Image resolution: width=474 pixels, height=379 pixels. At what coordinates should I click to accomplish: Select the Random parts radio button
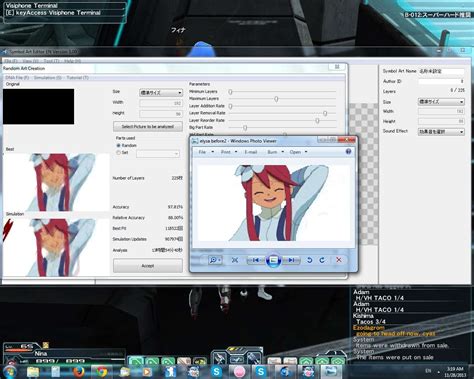[x=118, y=145]
